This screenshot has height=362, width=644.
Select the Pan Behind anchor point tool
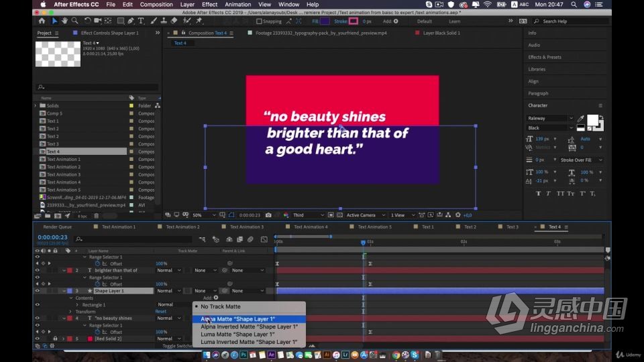pos(109,21)
